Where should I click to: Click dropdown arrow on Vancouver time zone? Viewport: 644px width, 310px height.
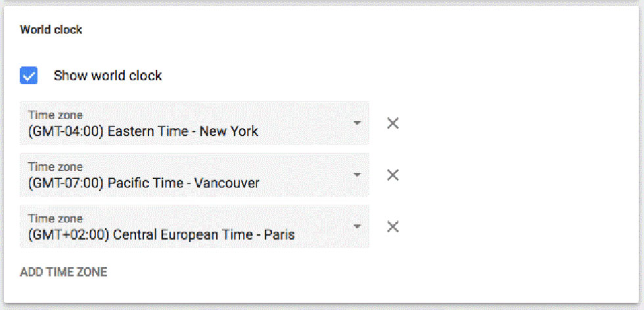357,174
